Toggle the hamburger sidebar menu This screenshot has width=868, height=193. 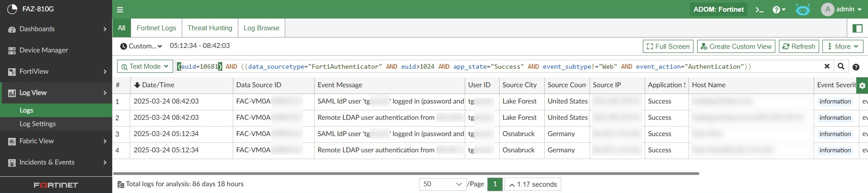(120, 9)
